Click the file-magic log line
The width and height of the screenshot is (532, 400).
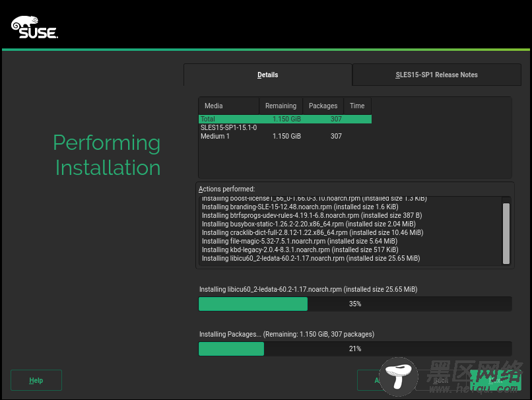point(300,241)
